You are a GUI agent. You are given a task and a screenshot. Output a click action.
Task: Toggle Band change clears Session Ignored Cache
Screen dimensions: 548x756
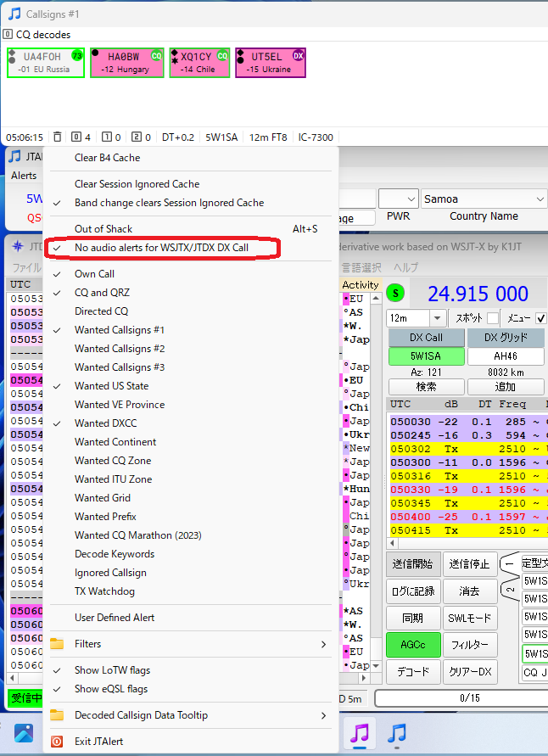pyautogui.click(x=191, y=203)
